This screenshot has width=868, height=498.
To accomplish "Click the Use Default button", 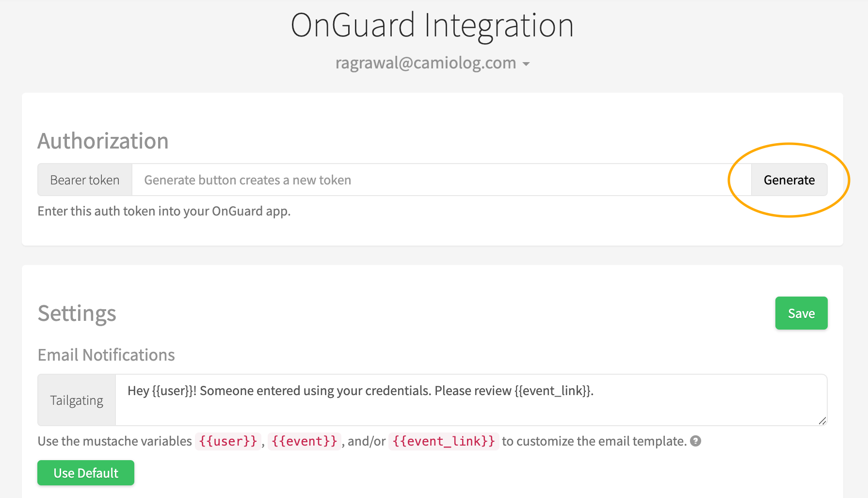I will coord(86,473).
